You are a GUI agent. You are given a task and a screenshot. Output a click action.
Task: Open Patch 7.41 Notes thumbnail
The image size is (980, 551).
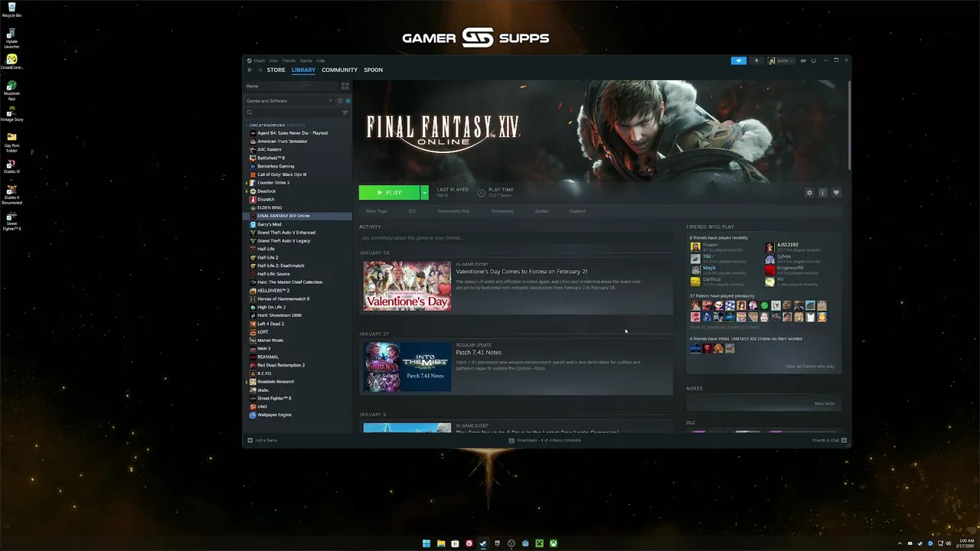point(407,367)
